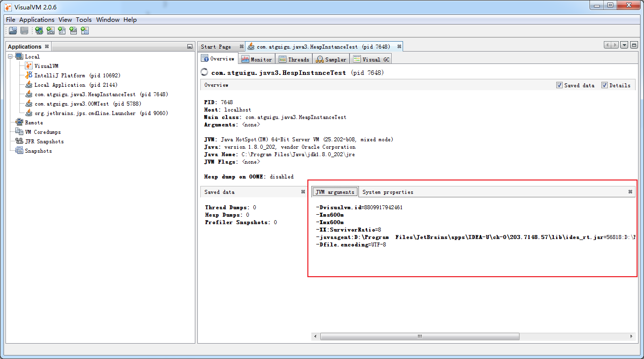Click the Add JMX Connection toolbar icon

(x=50, y=31)
